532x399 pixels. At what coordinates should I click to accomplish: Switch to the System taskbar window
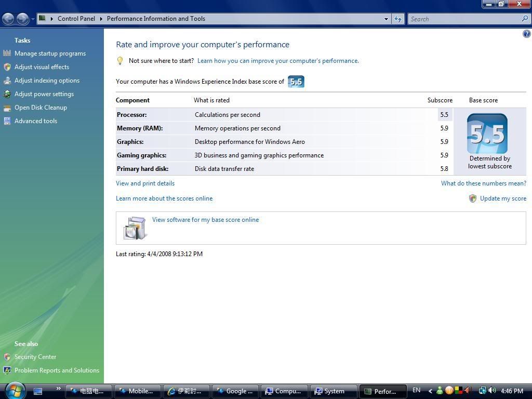pos(334,391)
